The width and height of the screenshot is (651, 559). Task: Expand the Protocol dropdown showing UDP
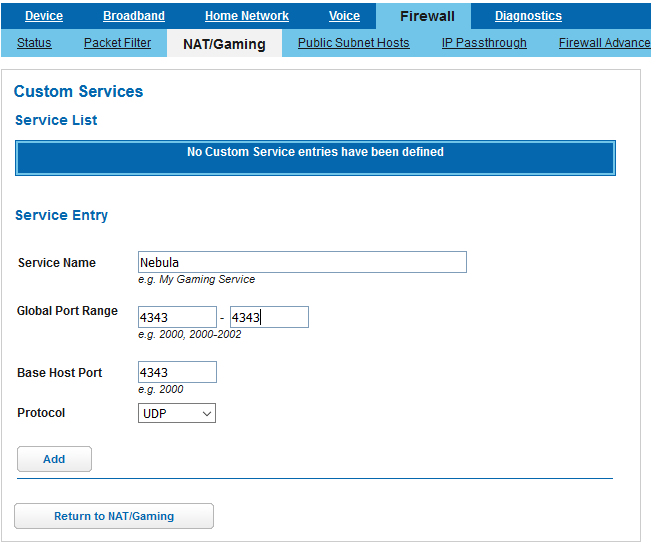tap(177, 413)
